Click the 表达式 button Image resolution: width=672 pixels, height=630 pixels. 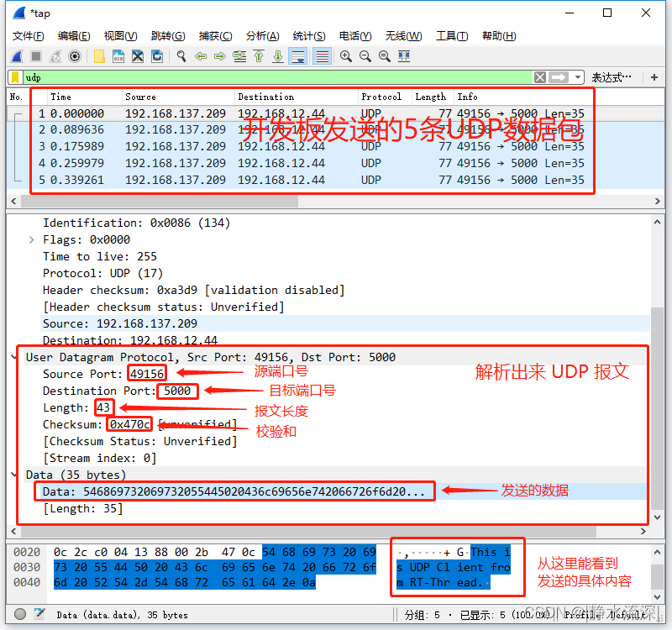click(612, 77)
